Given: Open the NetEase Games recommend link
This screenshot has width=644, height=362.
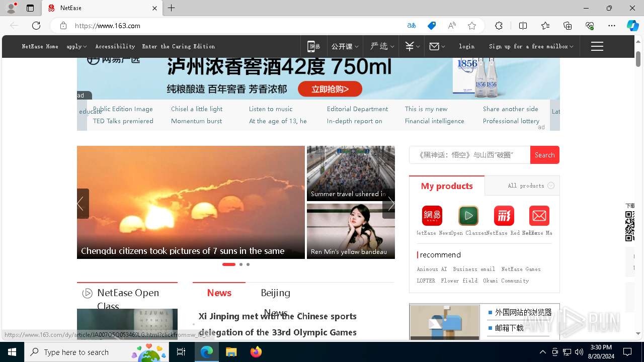Looking at the screenshot, I should pyautogui.click(x=521, y=269).
